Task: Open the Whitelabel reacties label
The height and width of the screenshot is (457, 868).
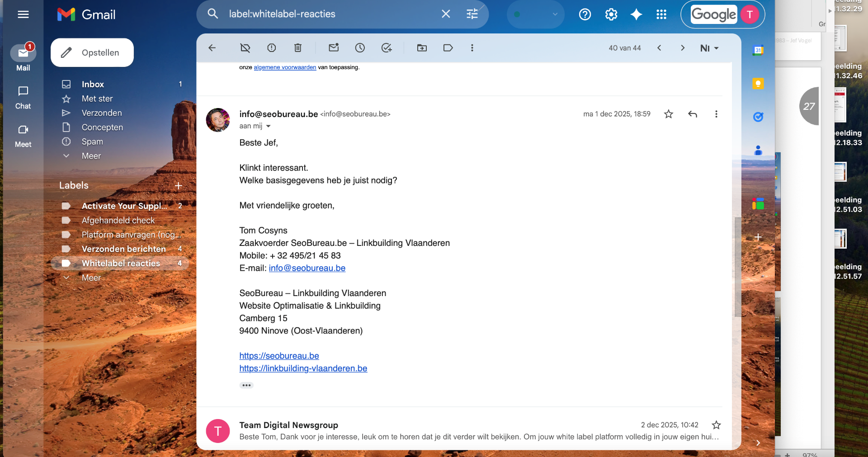Action: [121, 263]
